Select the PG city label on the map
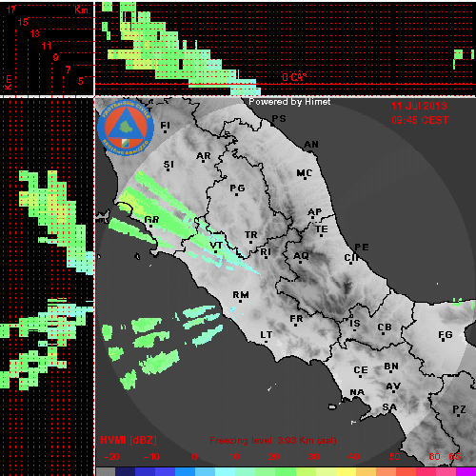 click(237, 188)
